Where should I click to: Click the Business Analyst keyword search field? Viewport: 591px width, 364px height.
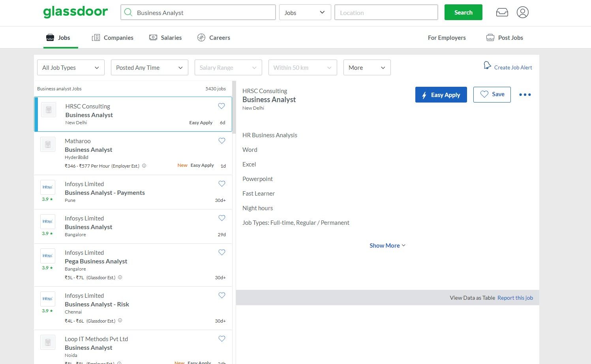pyautogui.click(x=198, y=13)
